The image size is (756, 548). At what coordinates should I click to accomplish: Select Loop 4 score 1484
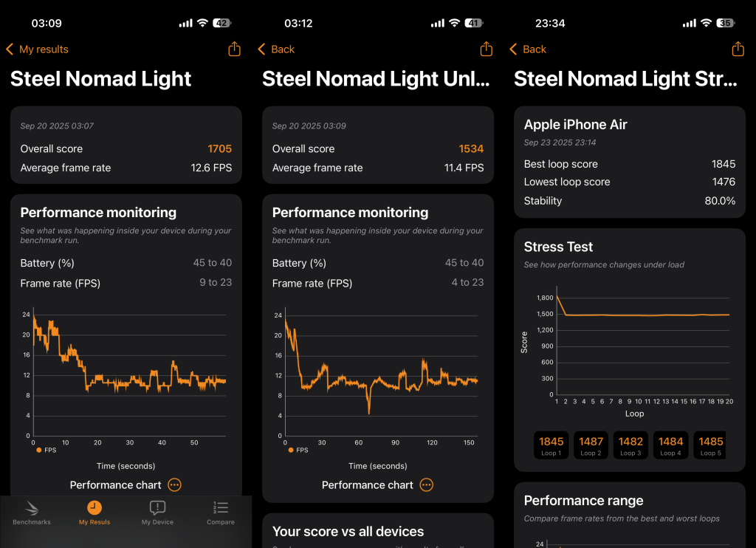(x=670, y=445)
